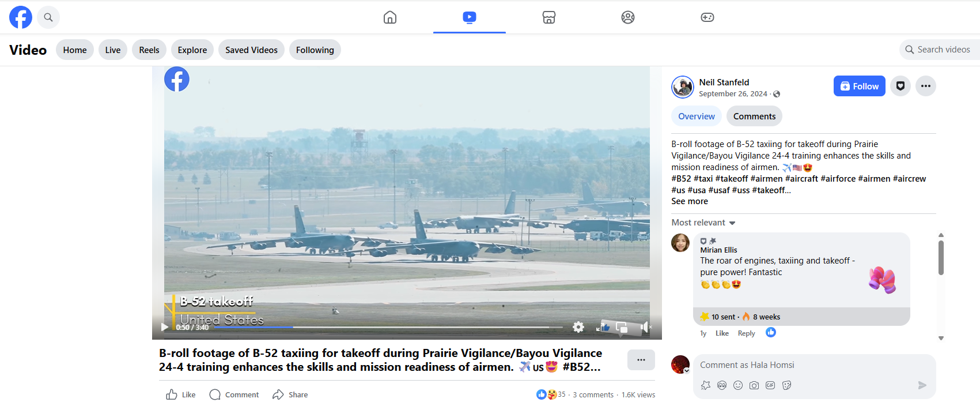Open video quality settings gear

coord(578,327)
